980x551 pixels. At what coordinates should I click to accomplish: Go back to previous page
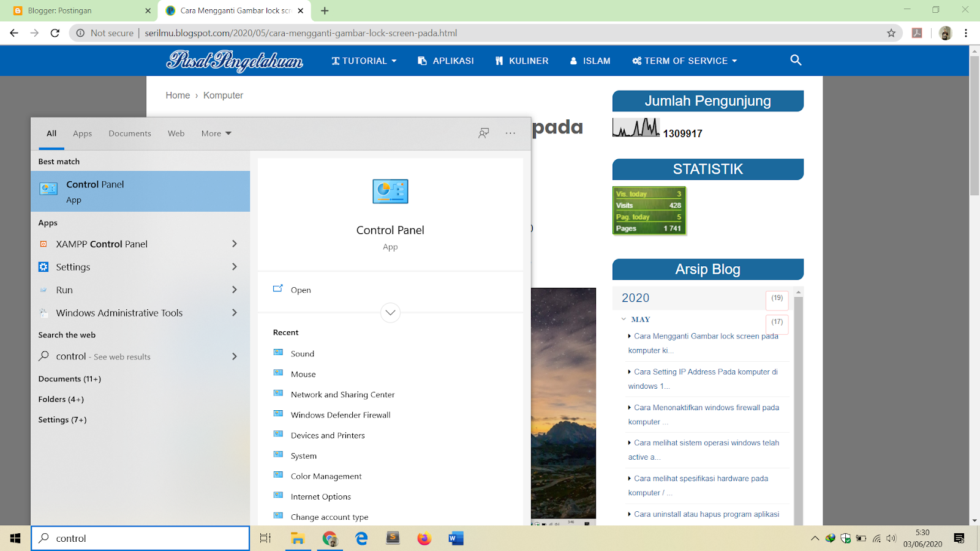click(x=14, y=33)
